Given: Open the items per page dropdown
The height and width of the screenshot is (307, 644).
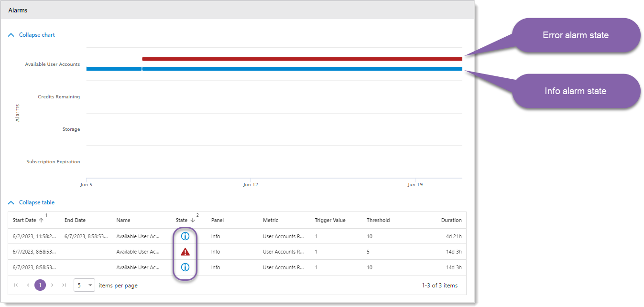Looking at the screenshot, I should pos(84,285).
